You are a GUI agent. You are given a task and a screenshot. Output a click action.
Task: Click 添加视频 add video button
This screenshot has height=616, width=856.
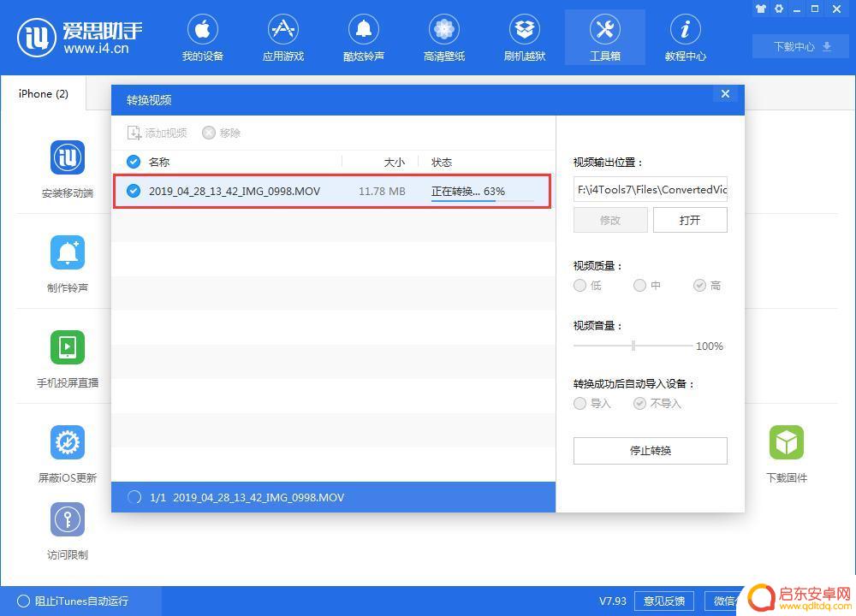click(157, 133)
